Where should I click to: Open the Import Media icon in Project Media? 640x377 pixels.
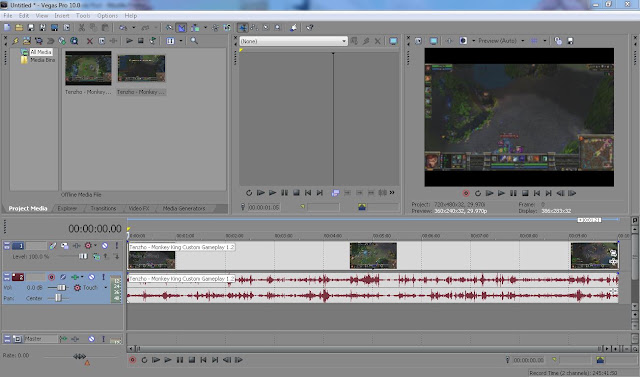click(27, 41)
